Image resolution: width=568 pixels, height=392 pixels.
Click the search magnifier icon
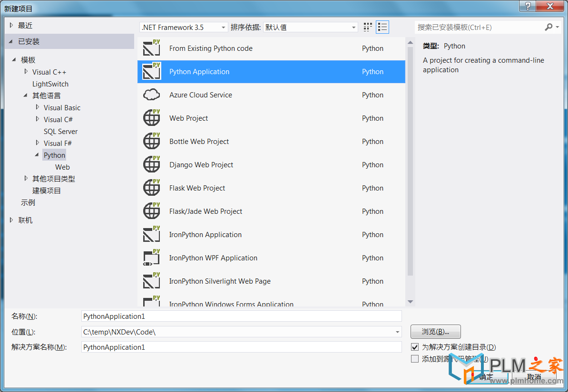[548, 27]
